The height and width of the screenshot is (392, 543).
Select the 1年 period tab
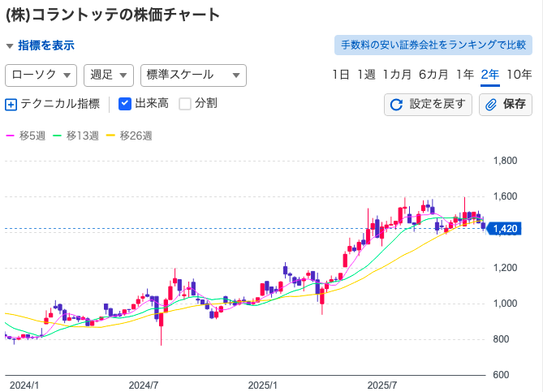click(465, 75)
